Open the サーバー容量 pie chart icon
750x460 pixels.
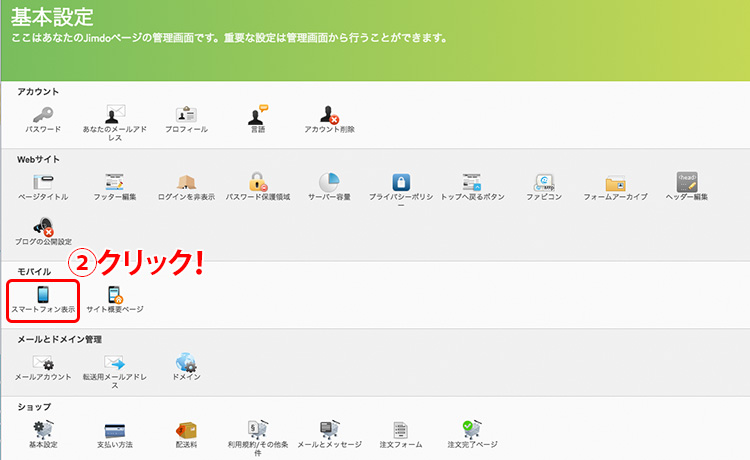[x=329, y=182]
